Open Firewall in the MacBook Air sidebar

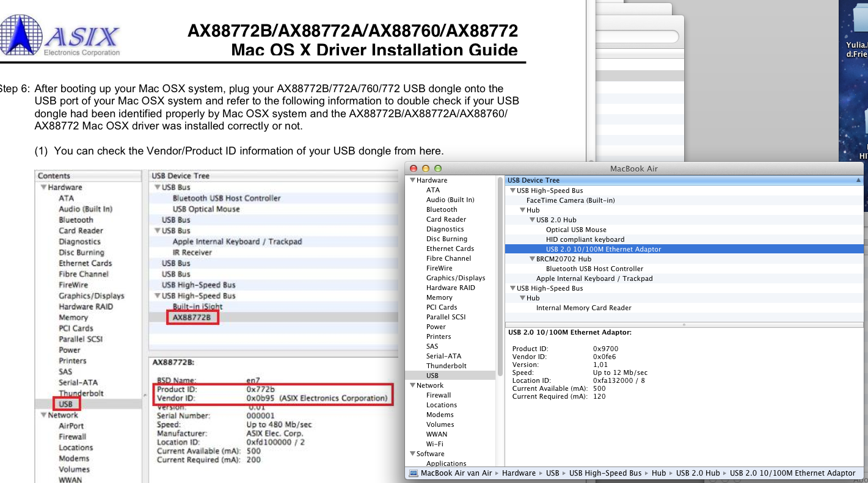point(439,395)
